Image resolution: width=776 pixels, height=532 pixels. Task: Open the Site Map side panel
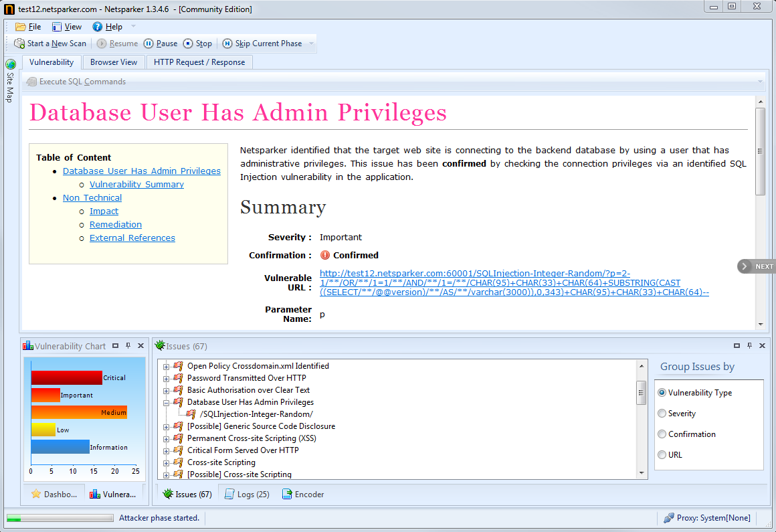click(10, 81)
